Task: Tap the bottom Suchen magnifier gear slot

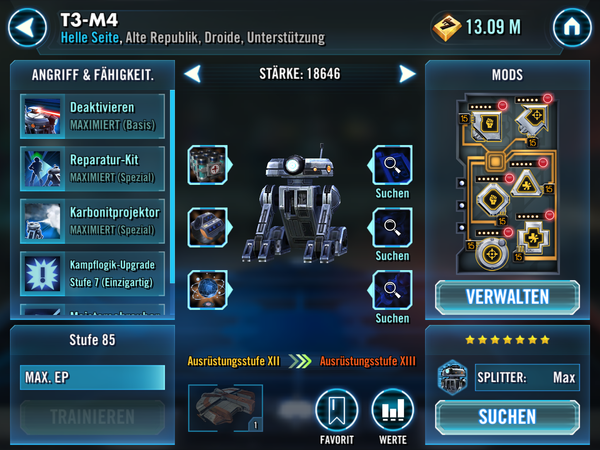Action: pos(391,290)
